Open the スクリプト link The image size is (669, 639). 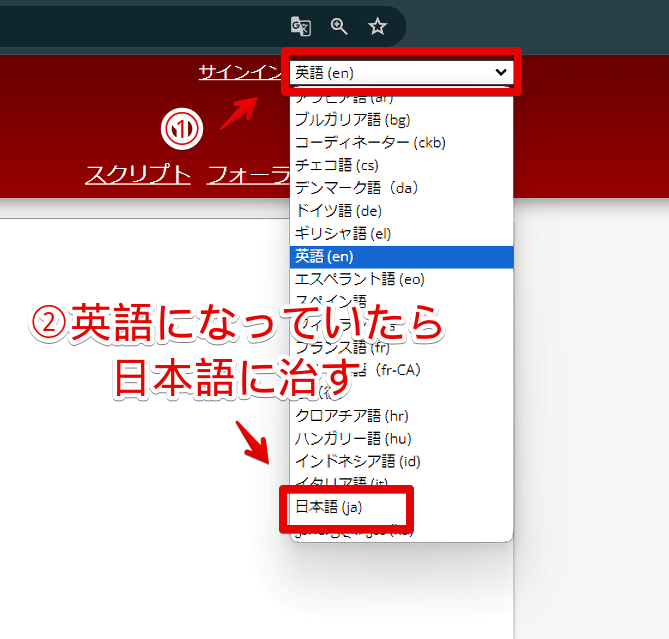point(138,174)
